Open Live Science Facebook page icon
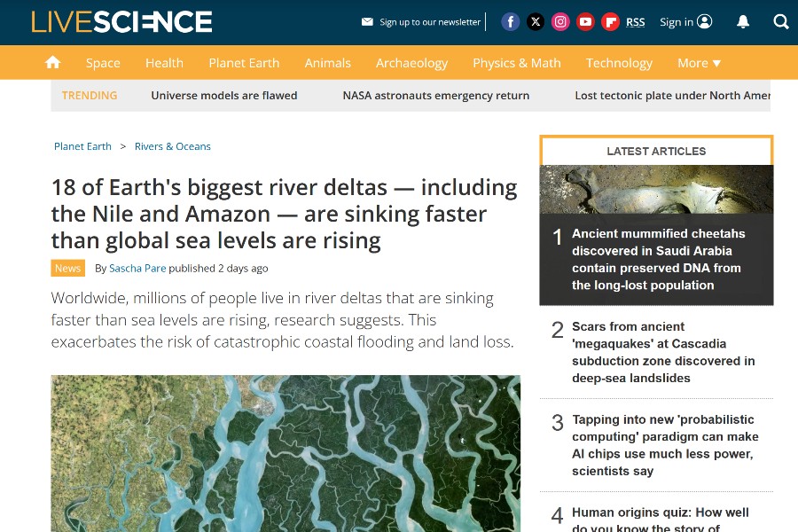Viewport: 798px width, 532px height. 511,22
